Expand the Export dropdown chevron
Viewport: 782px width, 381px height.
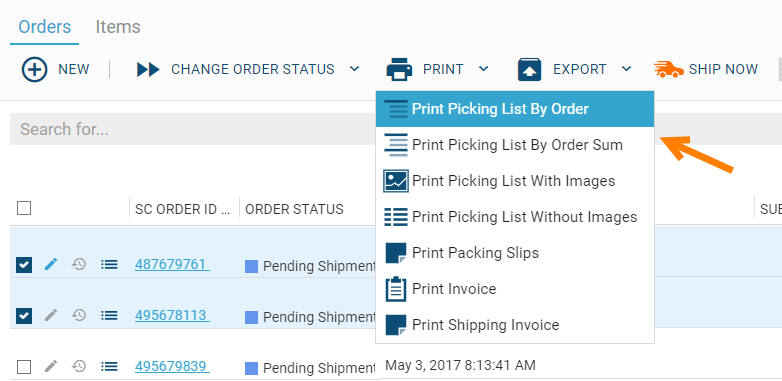coord(626,69)
